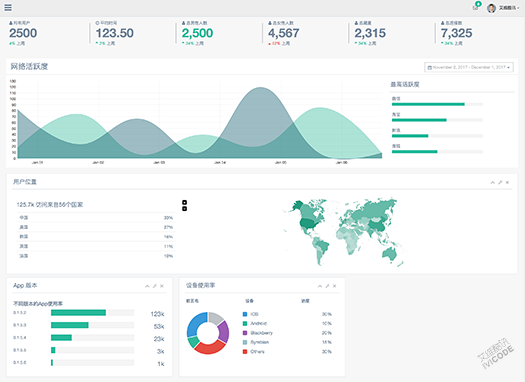Select the purple Blackberry legend swatch
Image resolution: width=525 pixels, height=382 pixels.
click(245, 333)
